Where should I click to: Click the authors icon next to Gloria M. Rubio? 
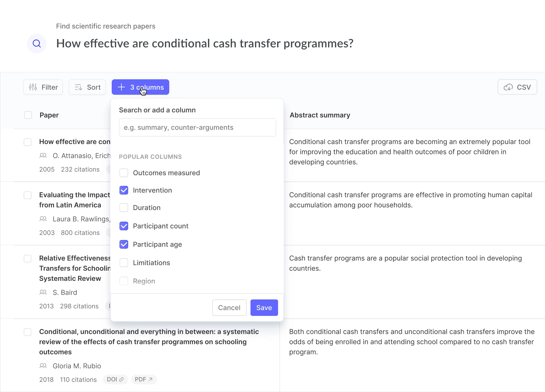pyautogui.click(x=43, y=366)
